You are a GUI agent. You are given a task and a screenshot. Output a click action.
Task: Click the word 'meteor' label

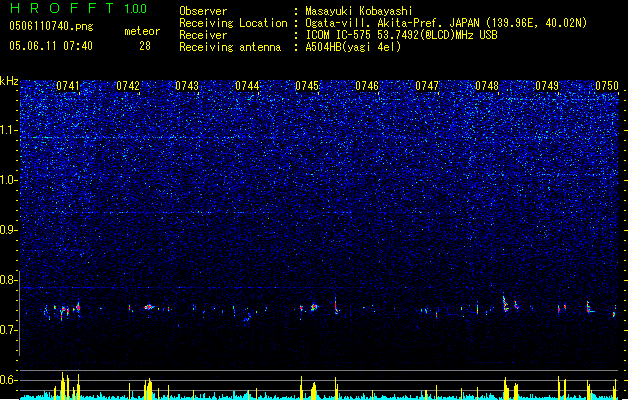click(142, 31)
